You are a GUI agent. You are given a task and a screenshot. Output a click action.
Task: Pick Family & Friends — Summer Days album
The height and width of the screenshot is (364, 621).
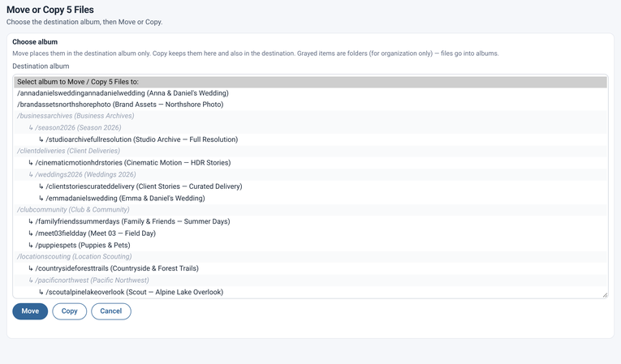pyautogui.click(x=310, y=221)
